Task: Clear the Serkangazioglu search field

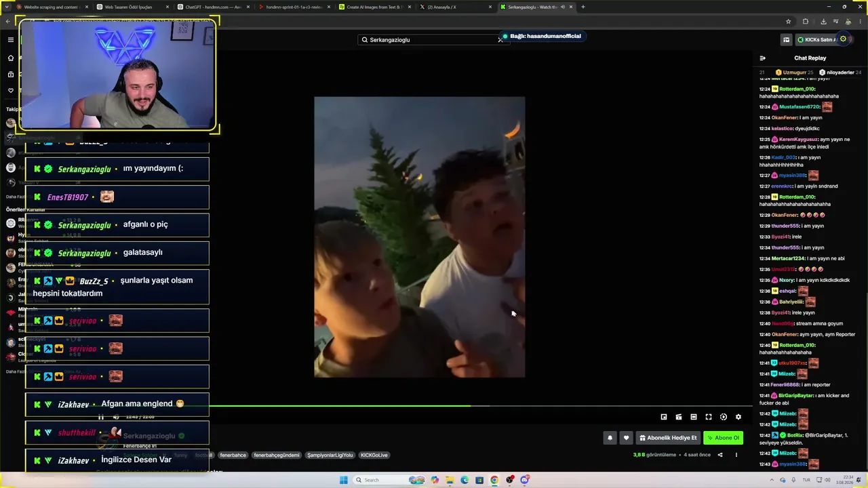Action: pos(500,40)
